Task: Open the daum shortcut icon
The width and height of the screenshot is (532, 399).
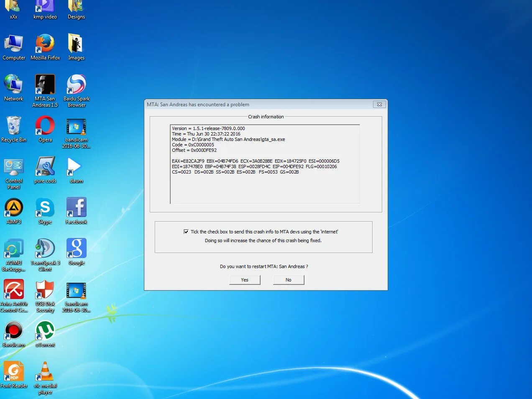Action: 76,170
